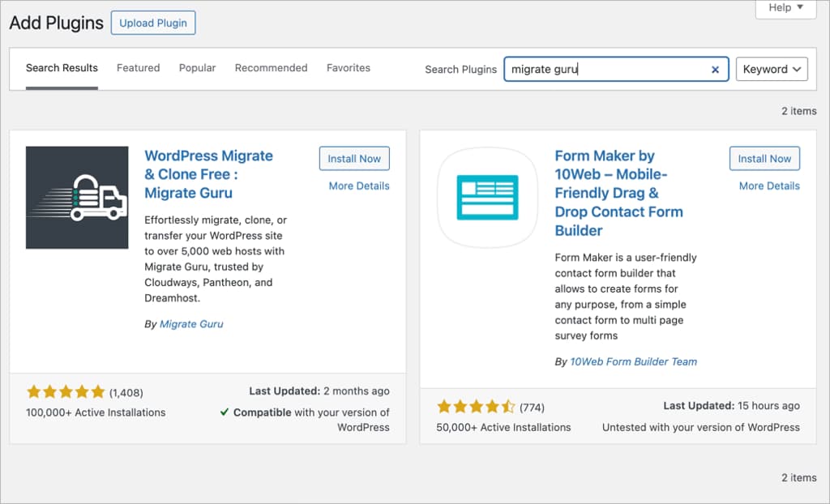The image size is (830, 504).
Task: Open the Keyword search filter dropdown
Action: (x=771, y=70)
